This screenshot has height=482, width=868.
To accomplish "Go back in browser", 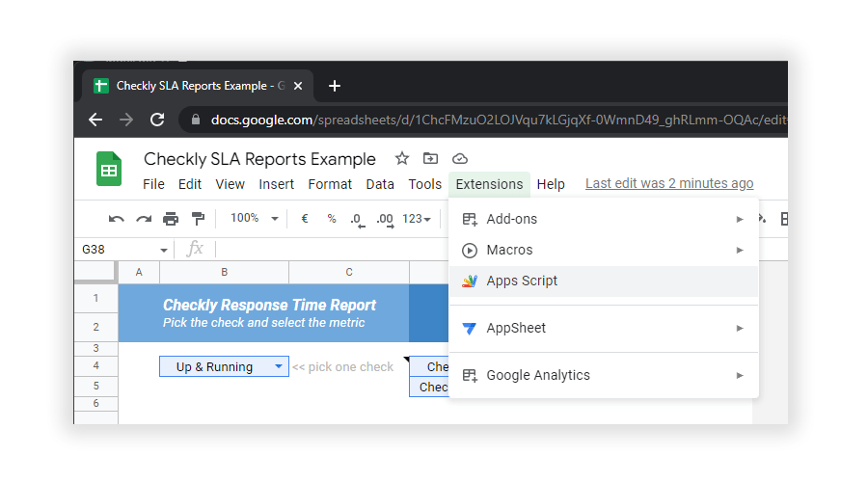I will [x=95, y=120].
